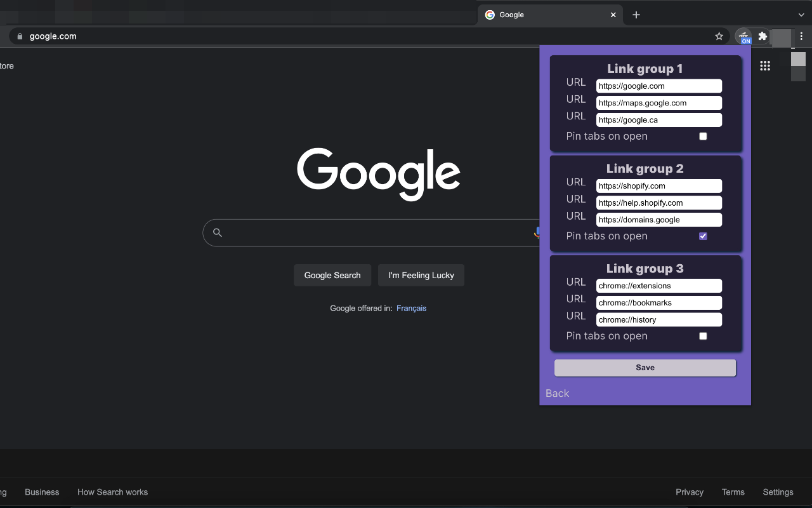Edit the chrome://extensions URL field
Image resolution: width=812 pixels, height=508 pixels.
point(659,286)
